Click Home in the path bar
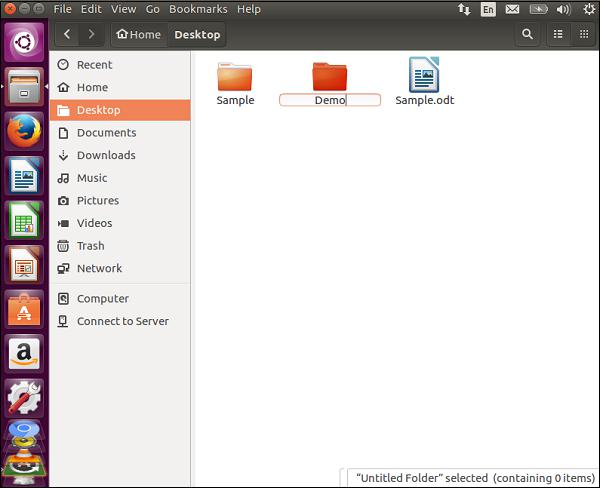 [139, 35]
